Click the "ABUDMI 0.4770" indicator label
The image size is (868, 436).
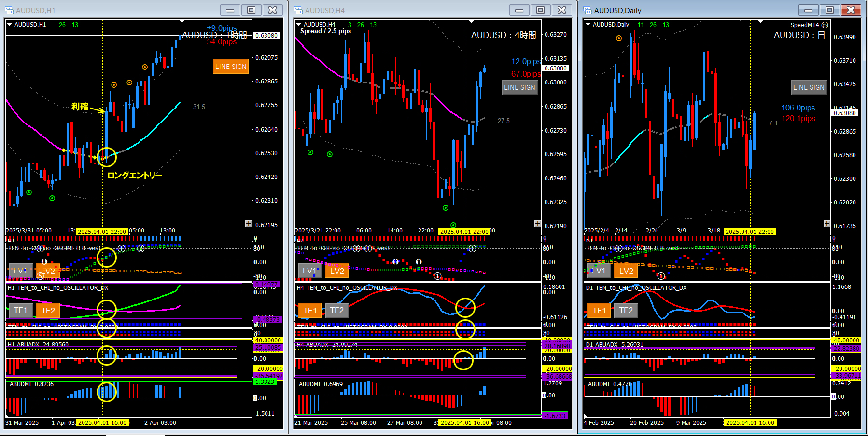click(610, 384)
